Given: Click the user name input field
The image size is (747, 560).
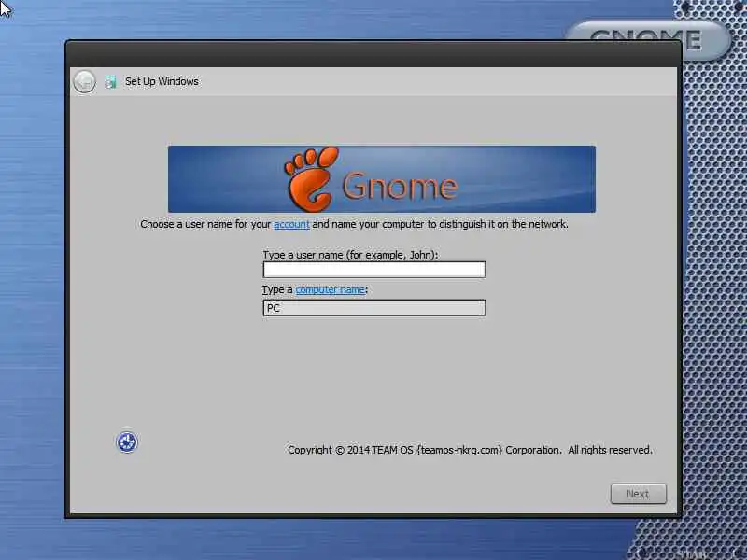Looking at the screenshot, I should click(x=374, y=270).
